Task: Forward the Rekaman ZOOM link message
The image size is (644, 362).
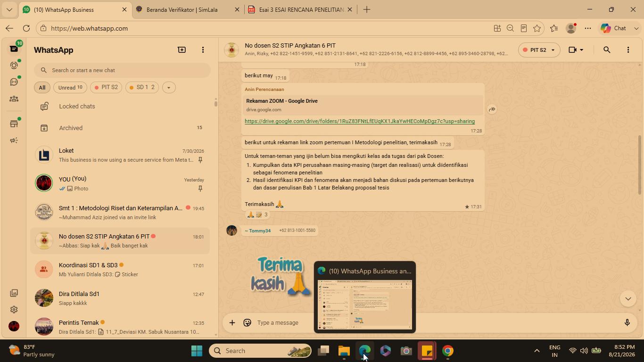Action: tap(492, 109)
